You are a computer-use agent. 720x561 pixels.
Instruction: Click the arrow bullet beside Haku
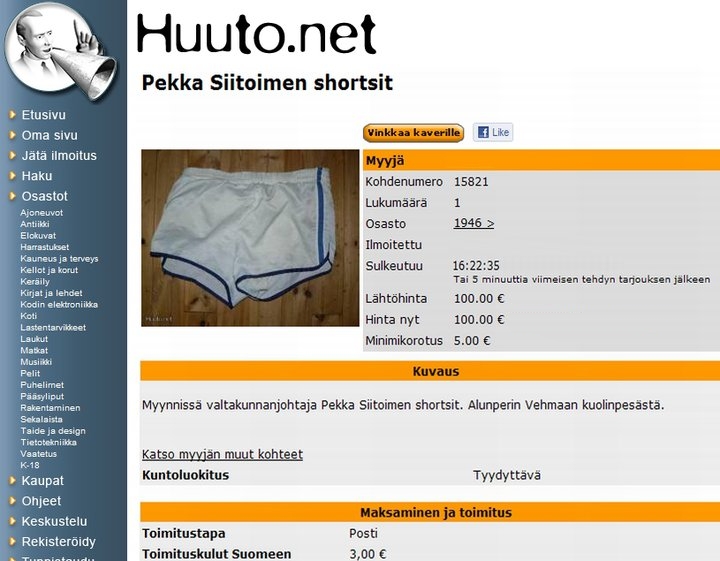[x=12, y=175]
